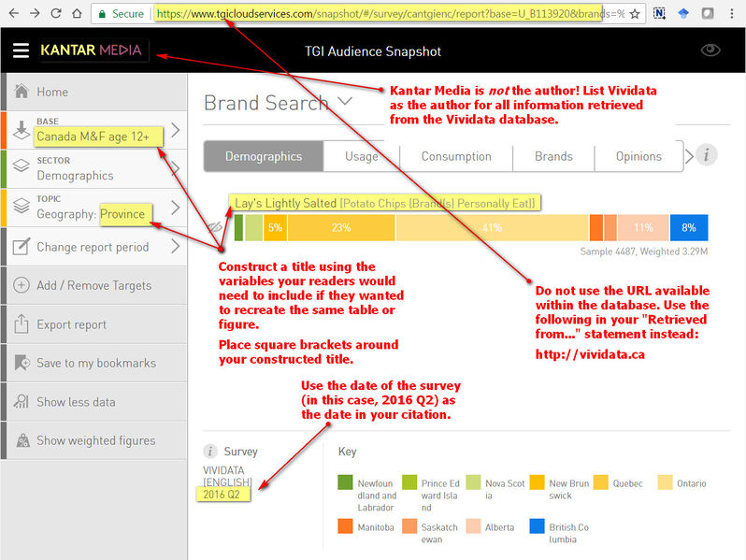Click the Survey info icon
Viewport: 746px width, 560px height.
[211, 452]
